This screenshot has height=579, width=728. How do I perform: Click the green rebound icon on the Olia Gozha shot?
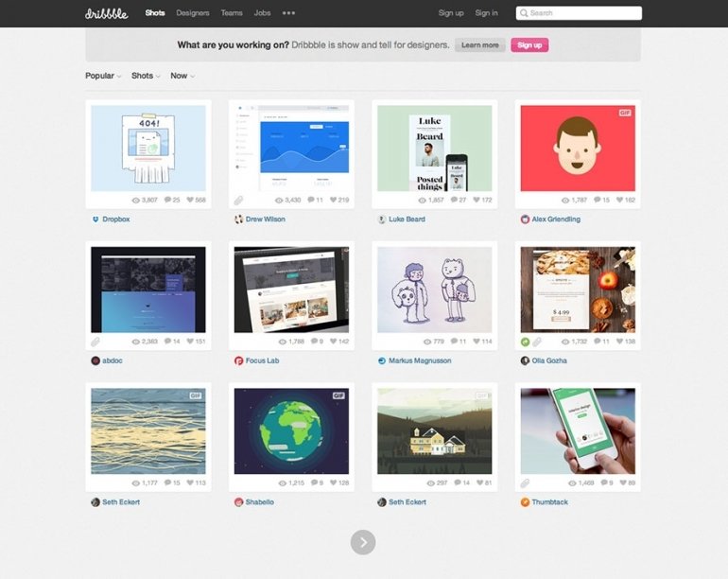(x=525, y=342)
